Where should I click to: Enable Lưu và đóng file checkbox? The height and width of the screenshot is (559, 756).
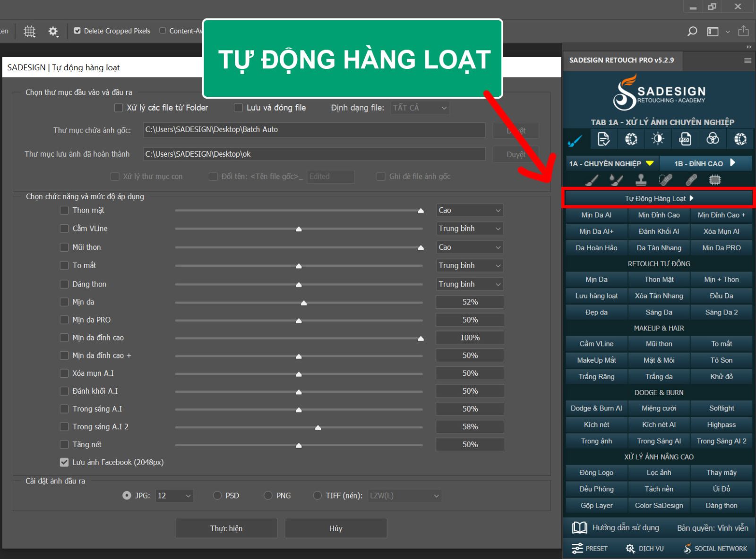pos(239,108)
